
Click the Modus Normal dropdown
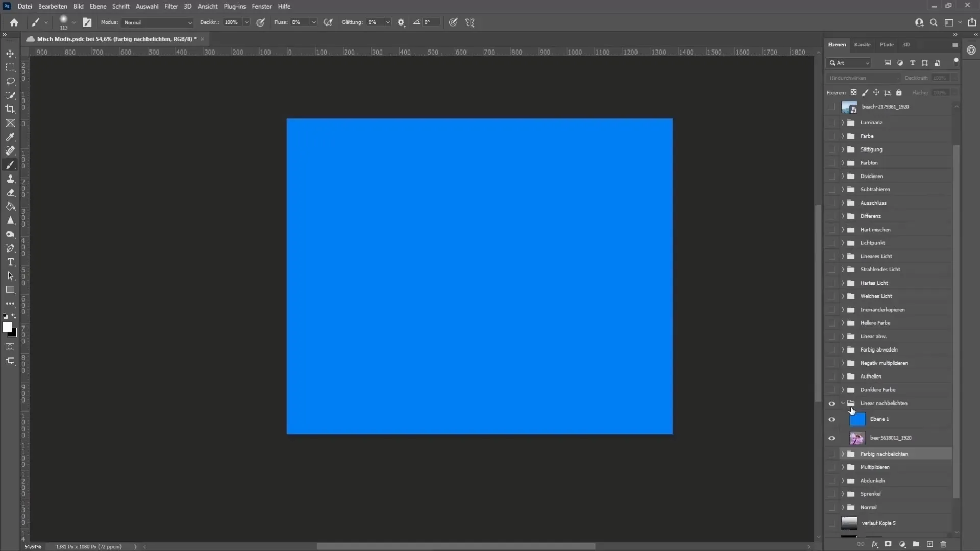point(155,22)
